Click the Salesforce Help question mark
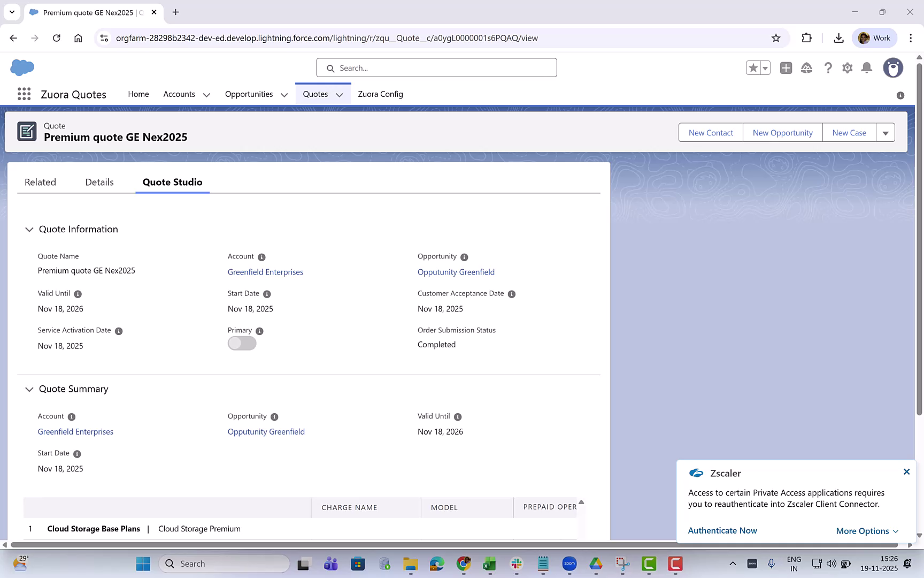The width and height of the screenshot is (924, 578). (828, 68)
